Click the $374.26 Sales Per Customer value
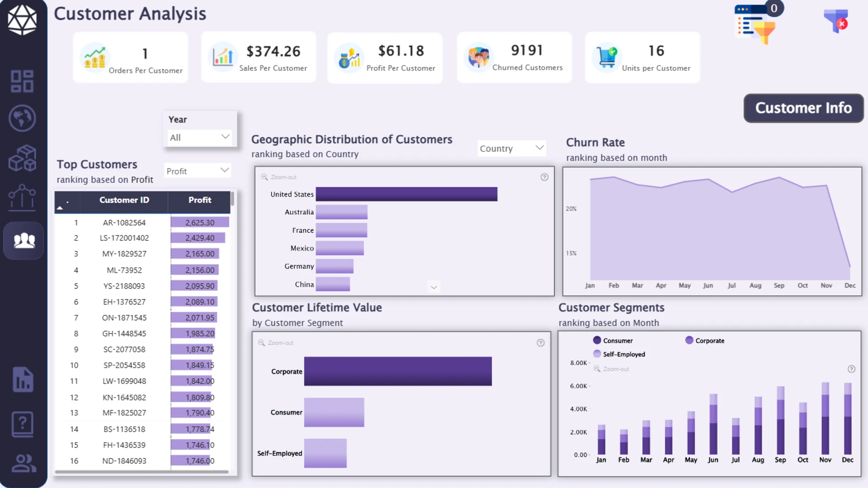 coord(273,52)
